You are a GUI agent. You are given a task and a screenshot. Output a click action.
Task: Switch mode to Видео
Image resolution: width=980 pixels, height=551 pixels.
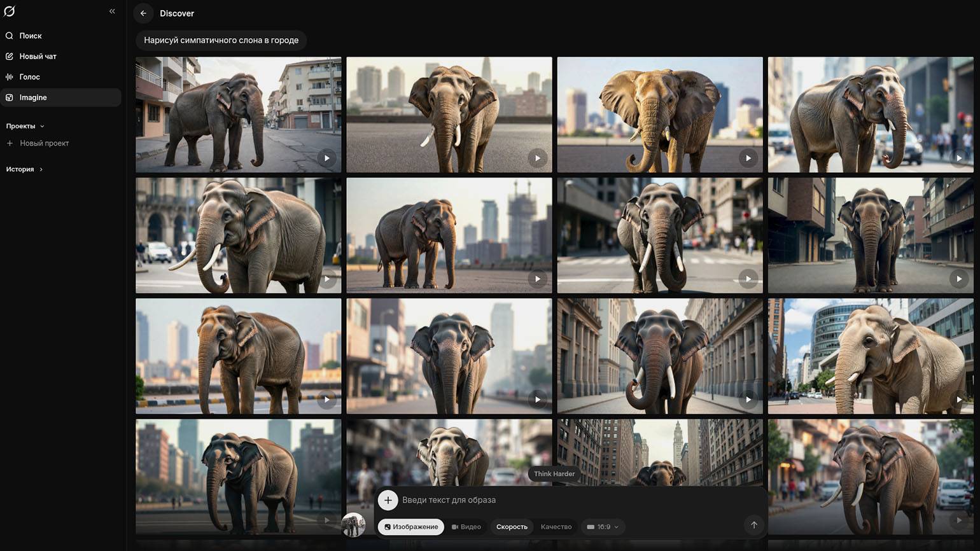pos(466,527)
